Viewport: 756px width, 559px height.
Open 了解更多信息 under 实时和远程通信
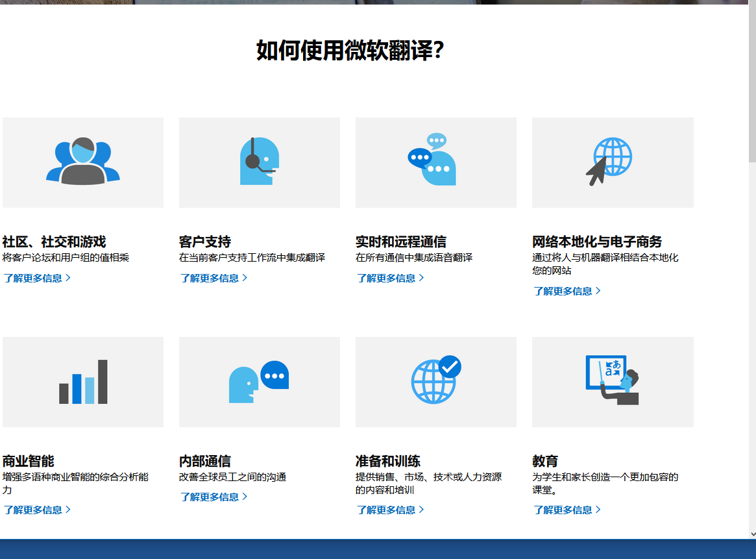point(390,279)
